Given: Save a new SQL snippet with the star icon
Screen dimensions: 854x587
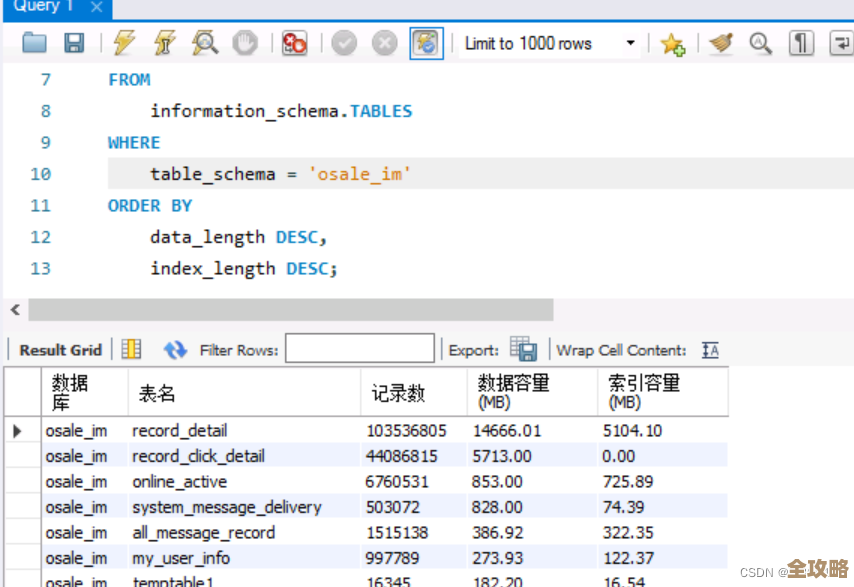Looking at the screenshot, I should (673, 43).
